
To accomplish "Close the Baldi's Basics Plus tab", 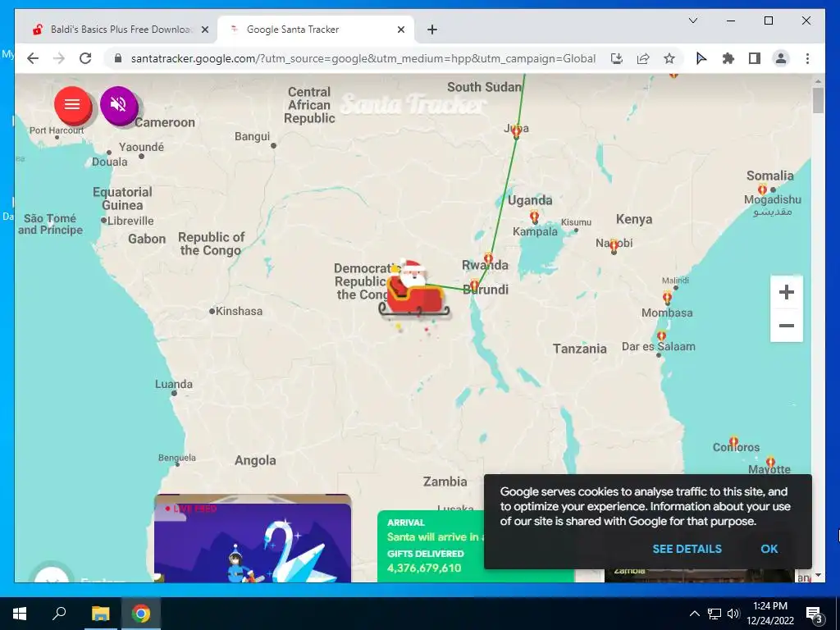I will click(x=204, y=30).
